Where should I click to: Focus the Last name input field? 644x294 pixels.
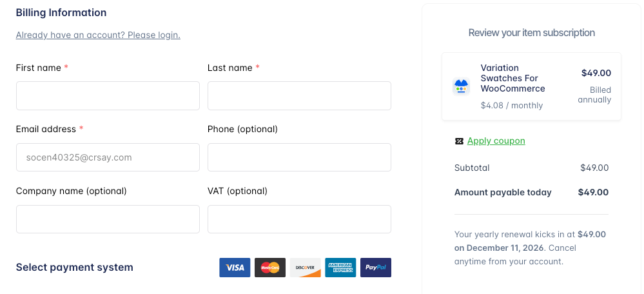pyautogui.click(x=299, y=96)
